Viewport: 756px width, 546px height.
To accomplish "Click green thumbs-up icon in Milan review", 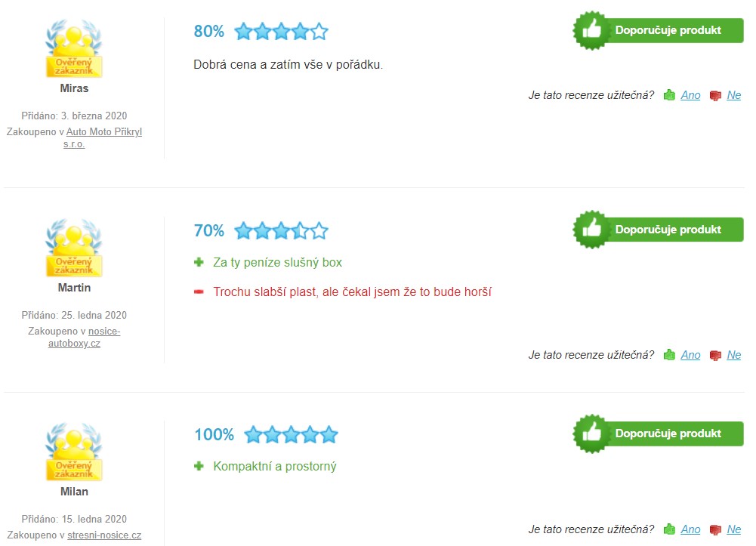I will (x=669, y=529).
